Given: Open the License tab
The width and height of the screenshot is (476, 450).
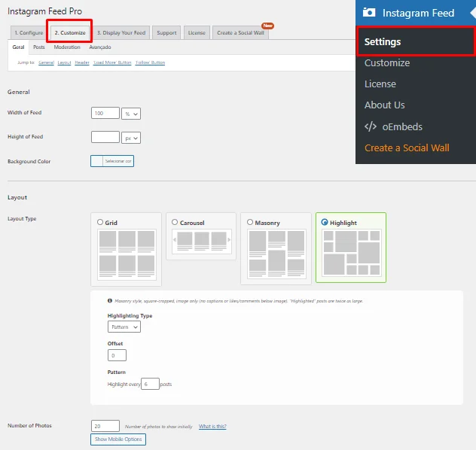Looking at the screenshot, I should click(197, 33).
